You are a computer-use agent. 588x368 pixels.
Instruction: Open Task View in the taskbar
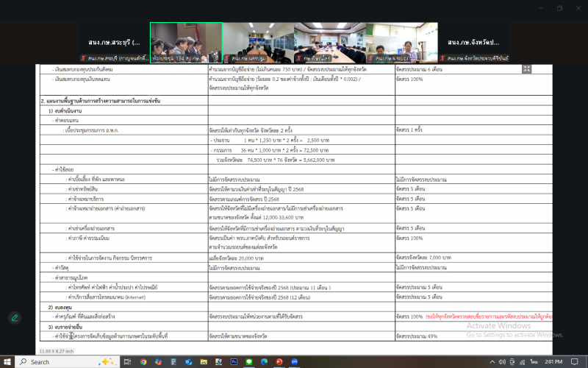pos(127,361)
